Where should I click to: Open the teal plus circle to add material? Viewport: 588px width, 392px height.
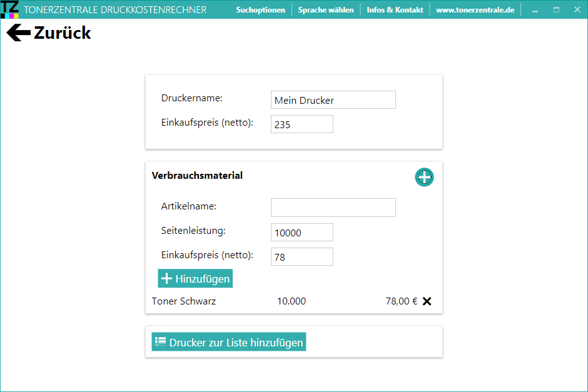[x=424, y=177]
